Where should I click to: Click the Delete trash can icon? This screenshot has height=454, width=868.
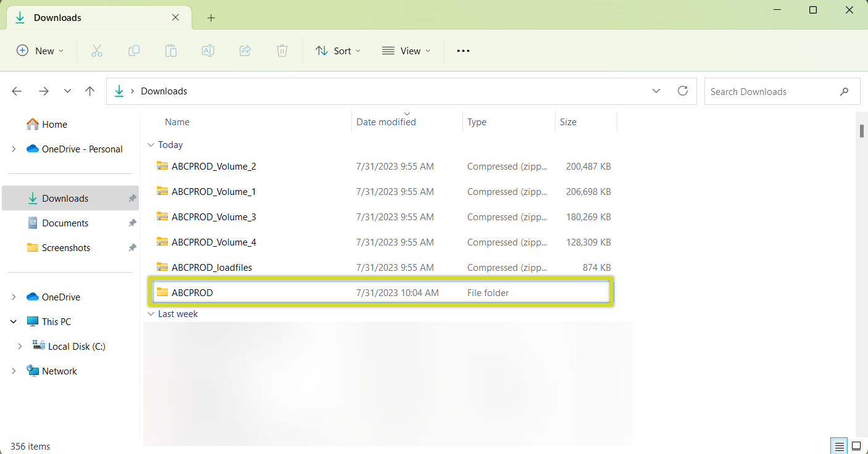coord(282,51)
